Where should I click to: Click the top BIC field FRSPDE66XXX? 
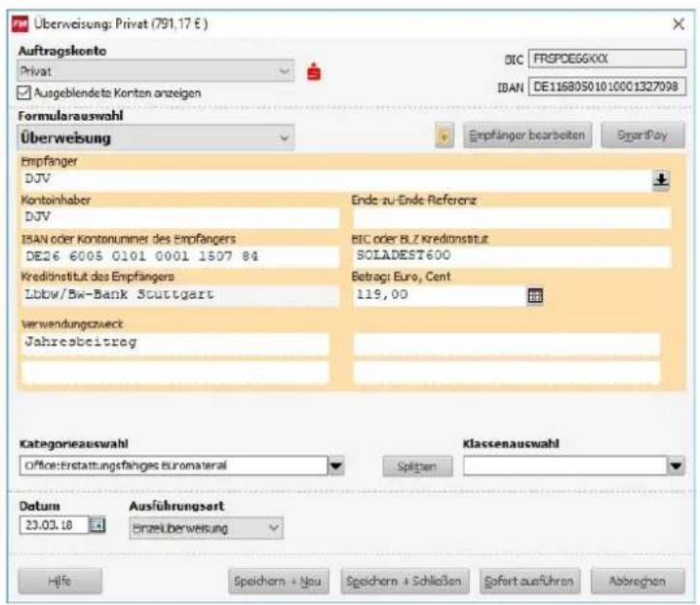click(x=607, y=58)
